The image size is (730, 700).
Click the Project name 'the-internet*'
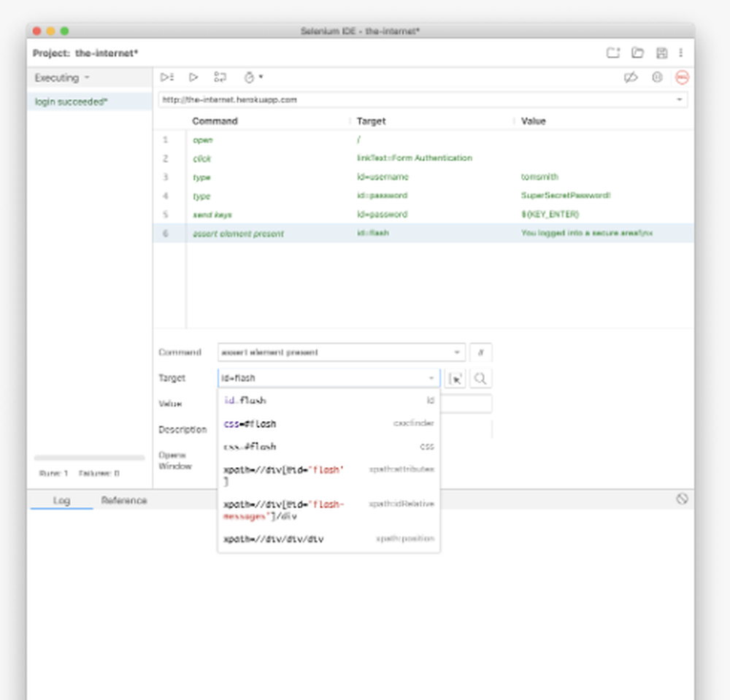107,53
